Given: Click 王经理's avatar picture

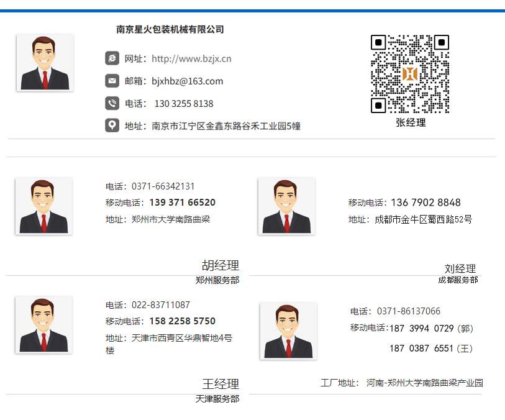Looking at the screenshot, I should [x=43, y=325].
